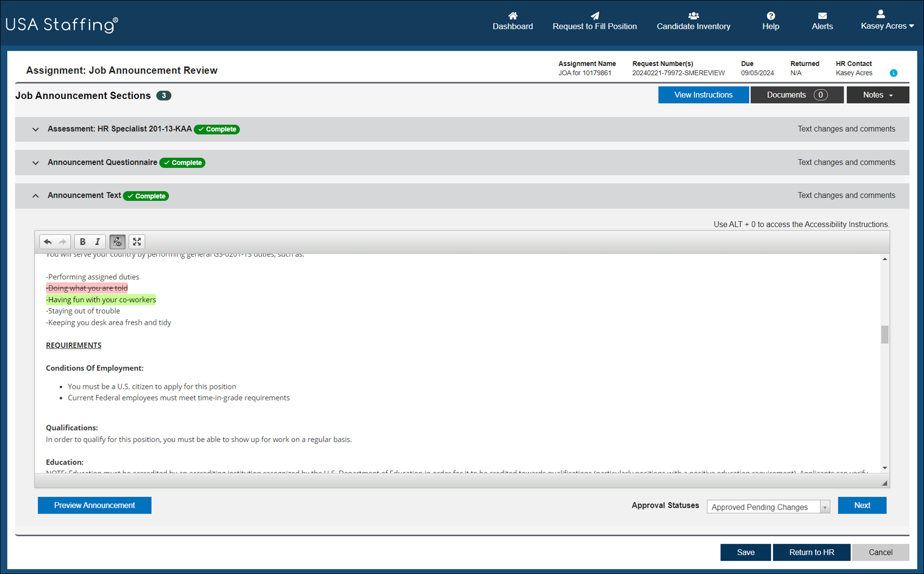Toggle the track changes pencil-and-eye view
The image size is (924, 574).
[117, 242]
